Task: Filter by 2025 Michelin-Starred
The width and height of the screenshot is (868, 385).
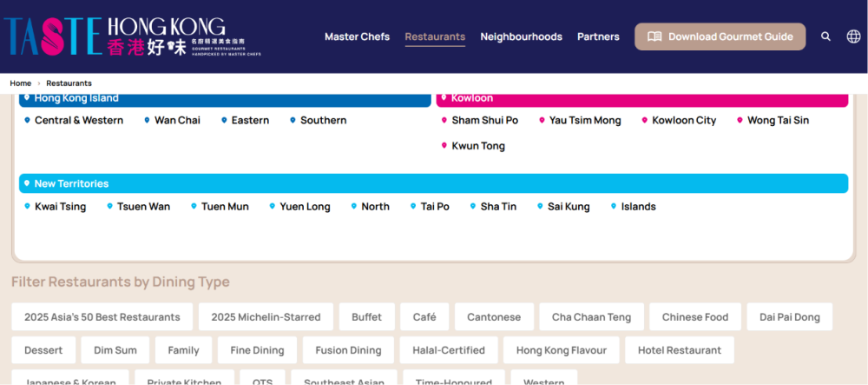Action: click(x=266, y=317)
